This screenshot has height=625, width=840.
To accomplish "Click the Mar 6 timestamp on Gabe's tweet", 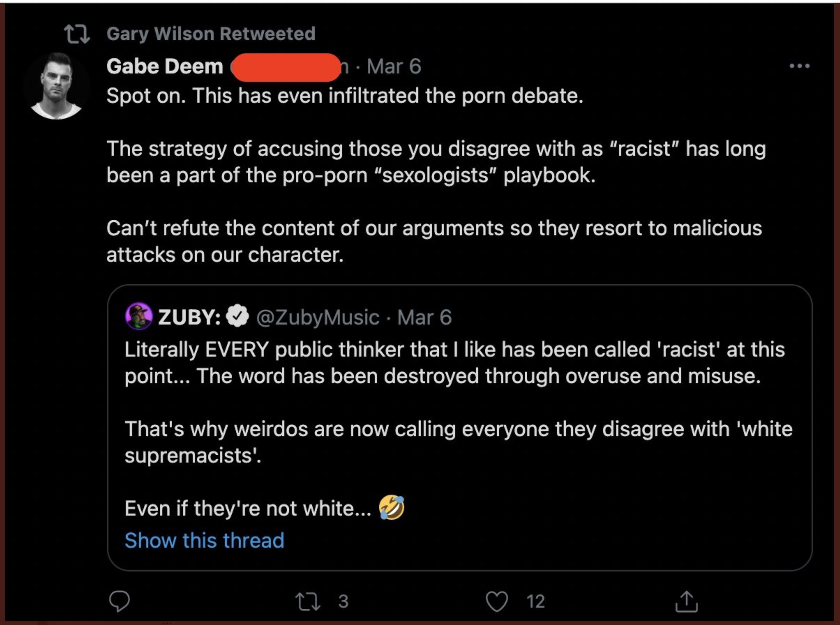I will pos(393,67).
